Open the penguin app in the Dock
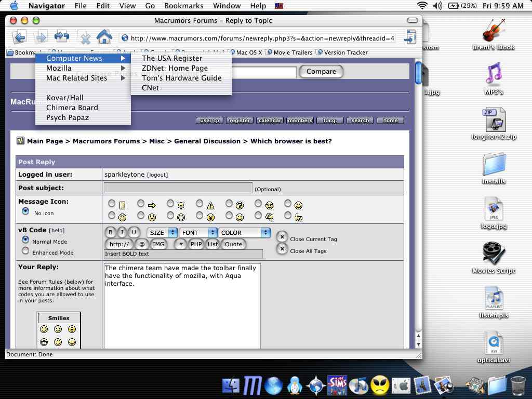The image size is (532, 399). [295, 385]
